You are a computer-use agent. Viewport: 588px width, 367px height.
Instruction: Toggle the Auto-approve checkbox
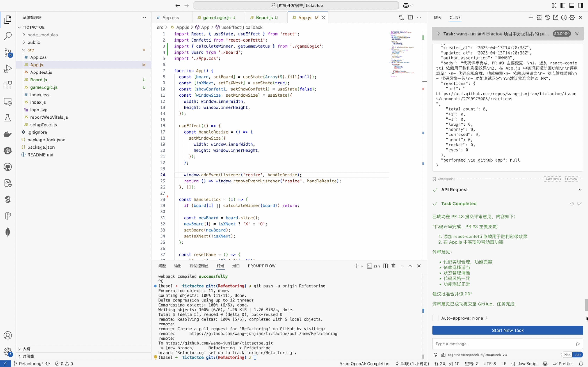(x=436, y=318)
